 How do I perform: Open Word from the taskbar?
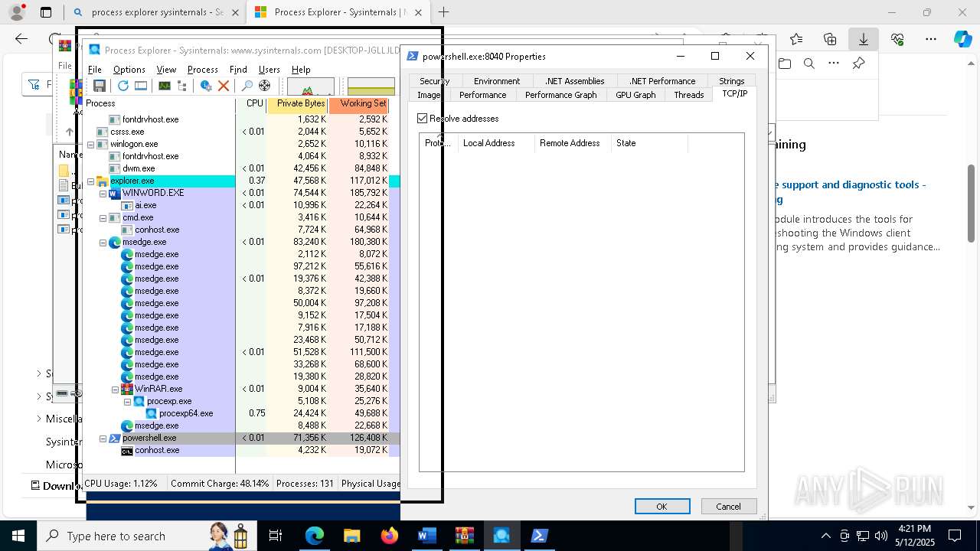click(x=426, y=536)
